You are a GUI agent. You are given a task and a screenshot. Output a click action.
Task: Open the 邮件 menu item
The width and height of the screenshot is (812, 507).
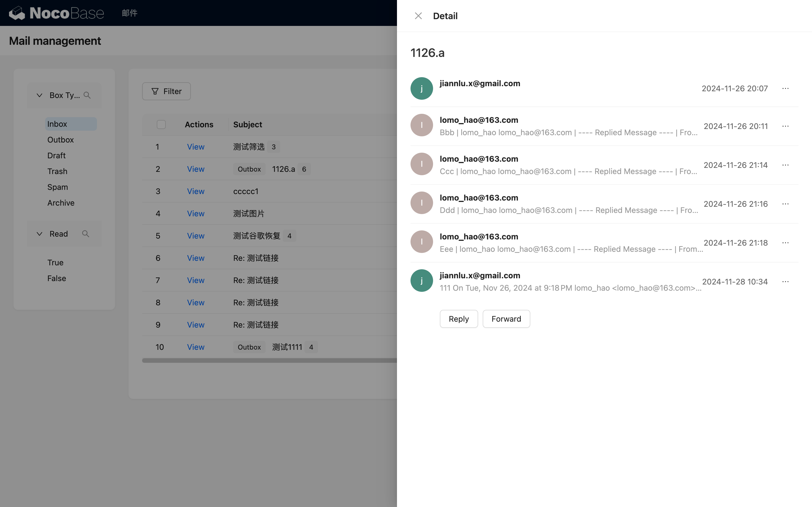pos(129,13)
